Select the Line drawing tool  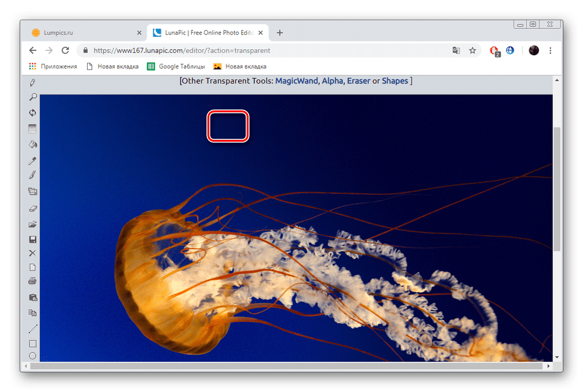pos(33,329)
